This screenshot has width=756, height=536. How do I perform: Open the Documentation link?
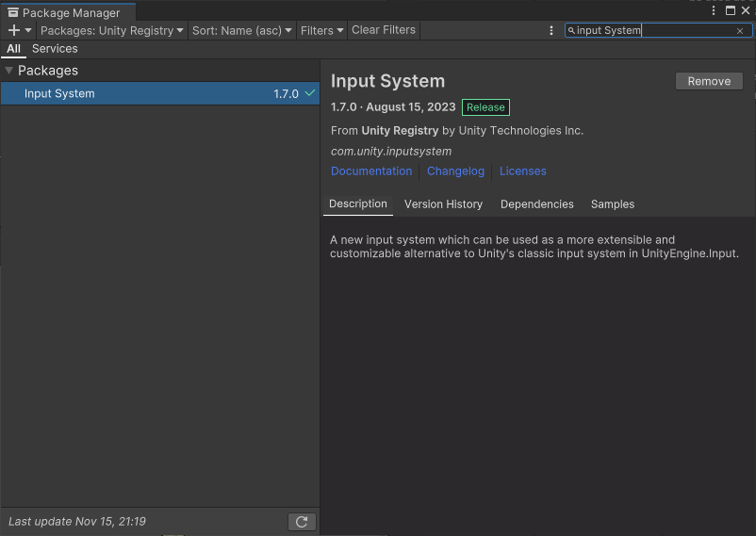pos(371,171)
